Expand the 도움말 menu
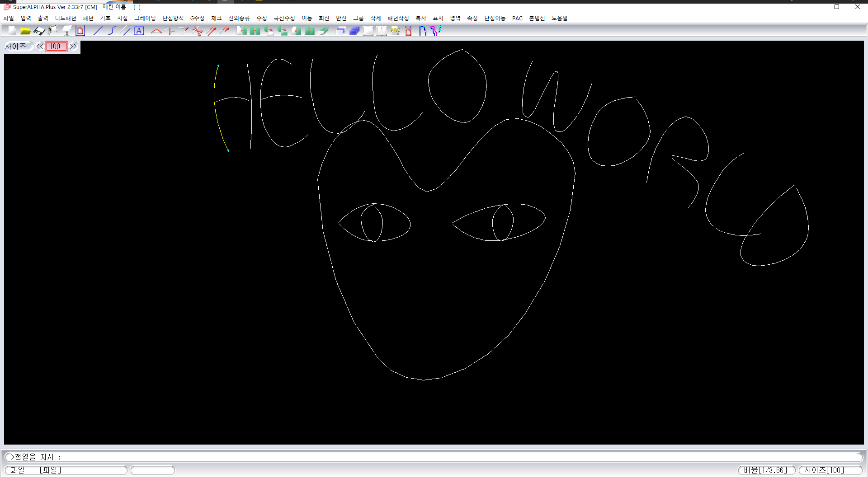Image resolution: width=868 pixels, height=478 pixels. coord(559,18)
